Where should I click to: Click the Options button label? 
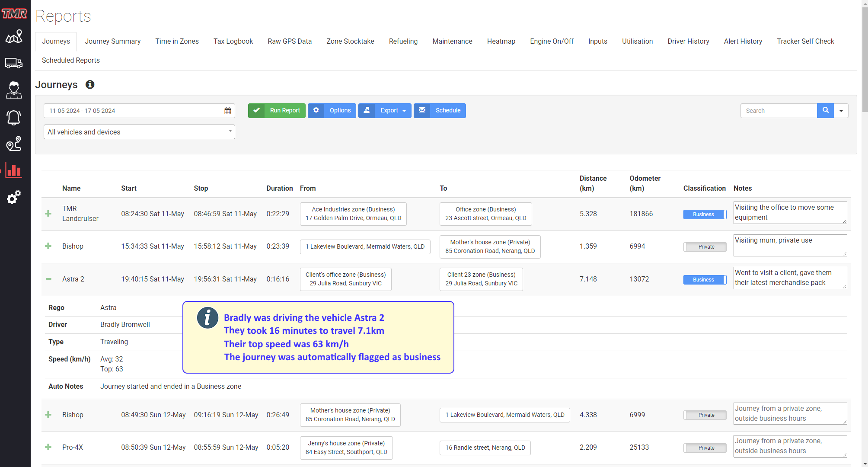[x=340, y=110]
